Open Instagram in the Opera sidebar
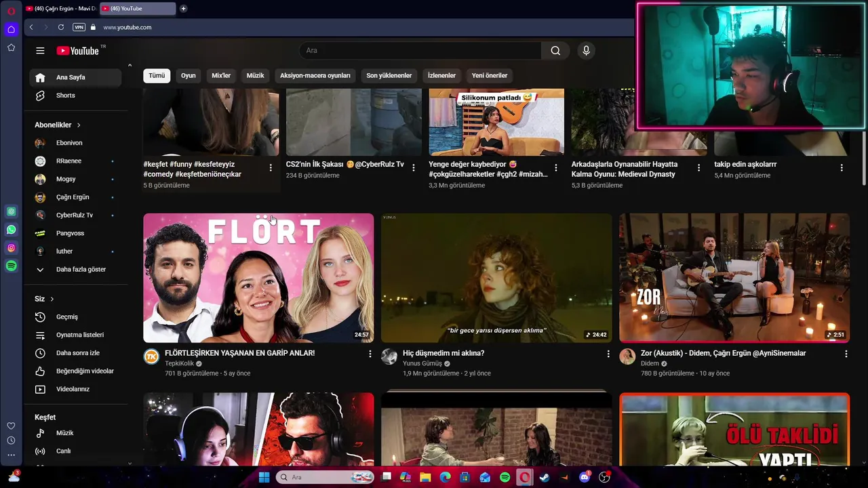The image size is (868, 488). (x=11, y=248)
